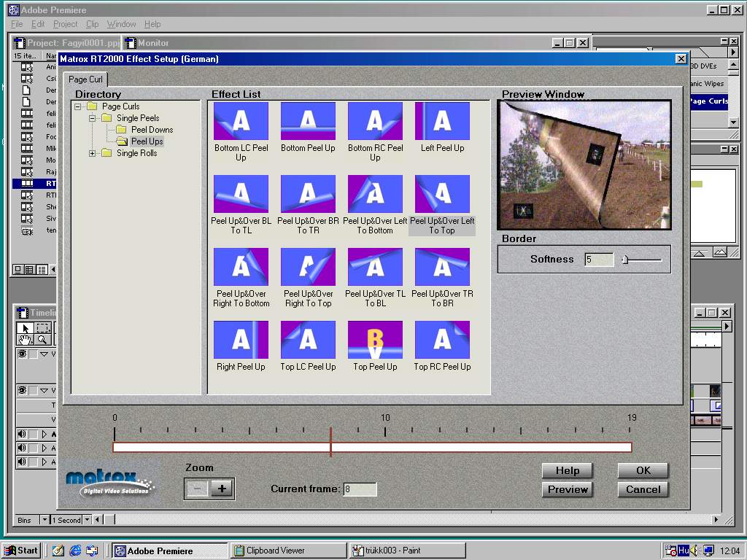Toggle lock box beside first audio speaker
The height and width of the screenshot is (560, 747).
tap(34, 434)
